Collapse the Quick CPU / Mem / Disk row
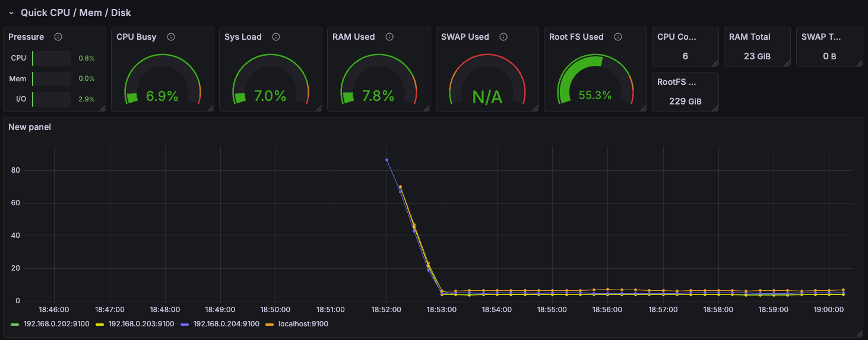Viewport: 868px width, 340px height. click(11, 12)
